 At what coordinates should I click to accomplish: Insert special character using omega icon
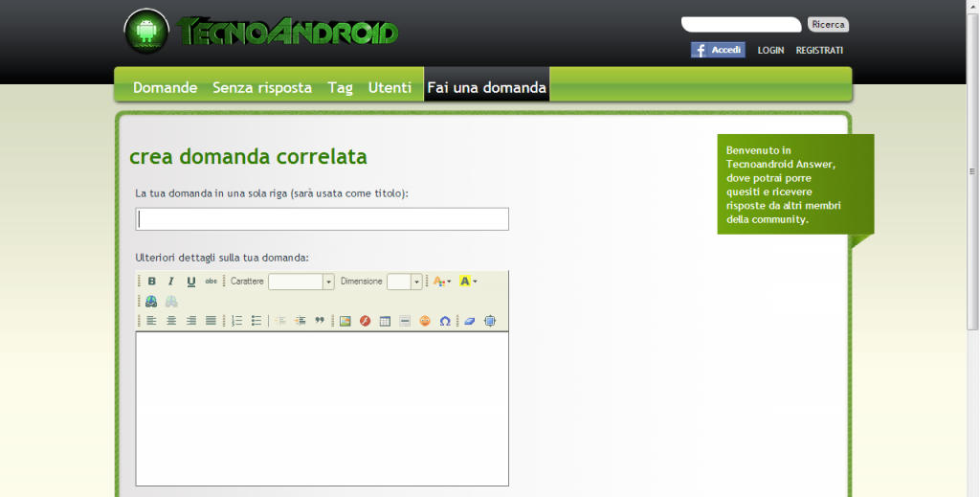(445, 321)
